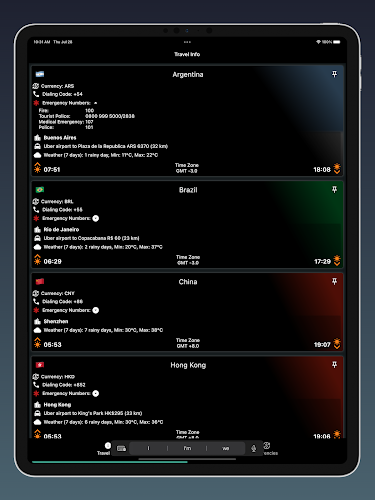Expand Brazil emergency numbers
Image resolution: width=375 pixels, height=500 pixels.
(x=96, y=218)
